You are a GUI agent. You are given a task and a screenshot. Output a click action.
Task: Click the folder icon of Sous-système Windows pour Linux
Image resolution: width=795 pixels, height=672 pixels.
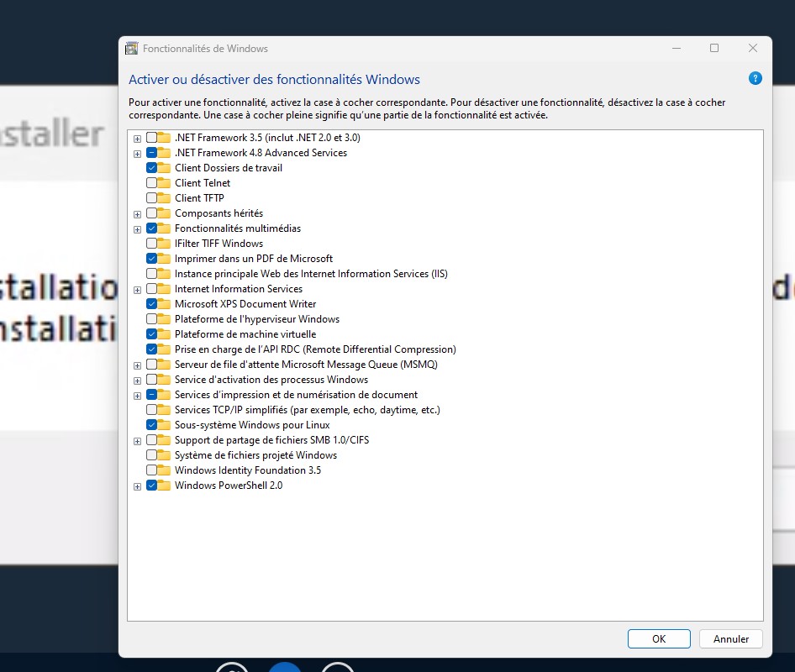point(164,425)
